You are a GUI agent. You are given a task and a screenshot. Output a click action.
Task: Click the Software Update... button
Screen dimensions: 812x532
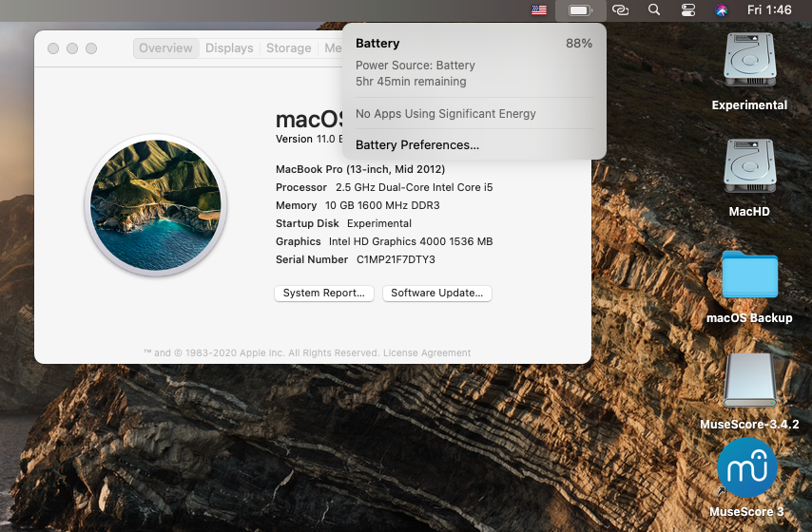(437, 293)
